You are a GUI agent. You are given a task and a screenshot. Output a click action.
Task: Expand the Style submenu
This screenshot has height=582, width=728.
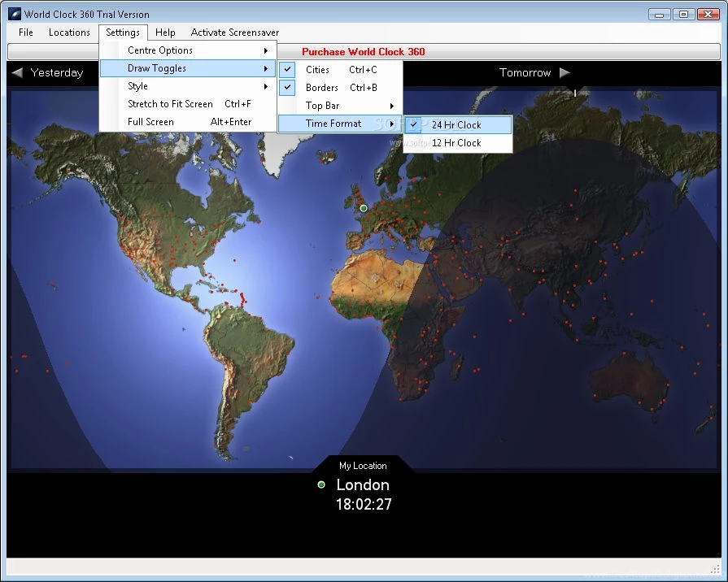188,86
